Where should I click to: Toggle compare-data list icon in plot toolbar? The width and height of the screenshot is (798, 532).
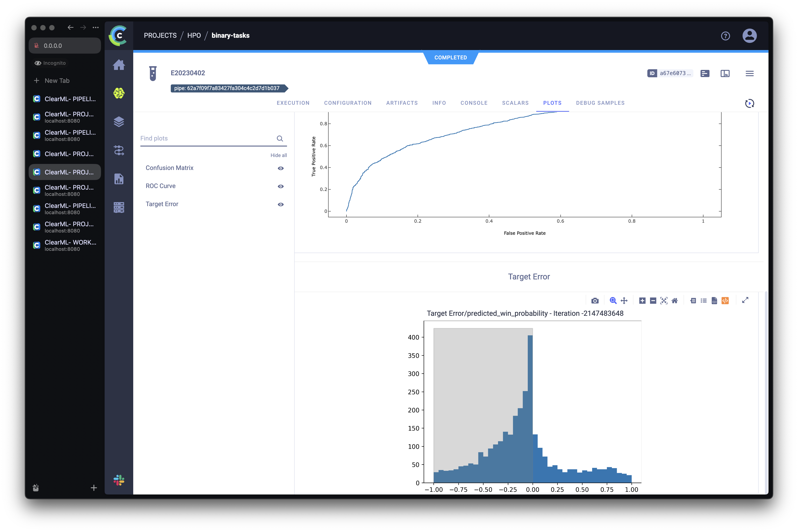[704, 301]
